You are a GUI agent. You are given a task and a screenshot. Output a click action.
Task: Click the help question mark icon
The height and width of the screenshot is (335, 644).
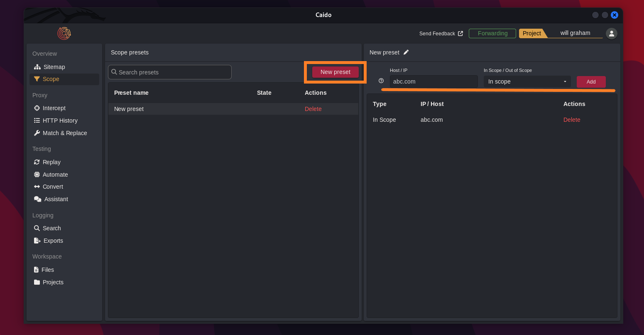coord(381,81)
